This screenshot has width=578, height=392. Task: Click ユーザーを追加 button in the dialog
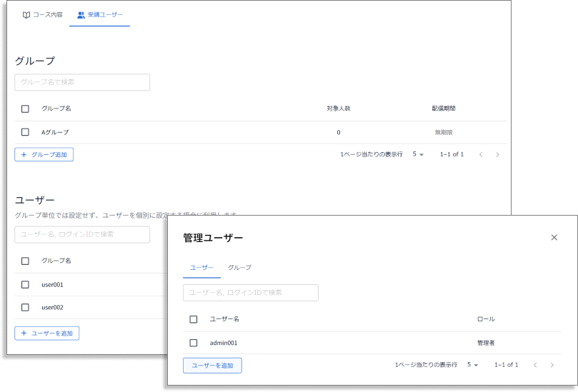coord(212,366)
